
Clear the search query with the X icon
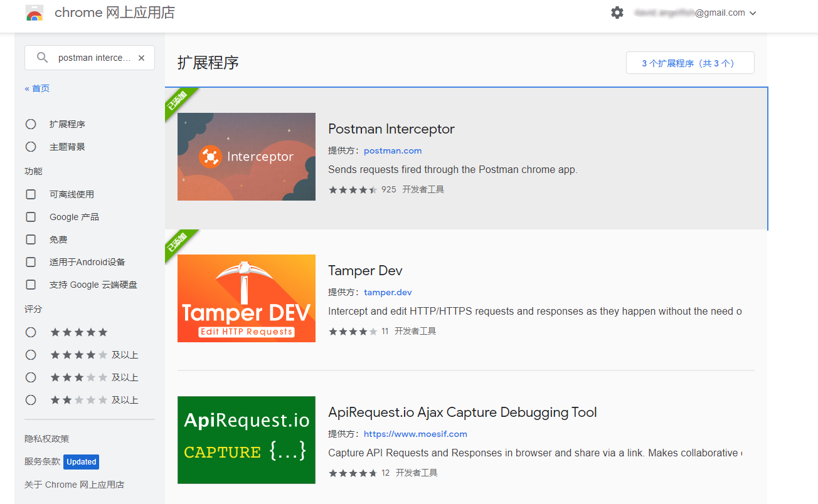[141, 57]
